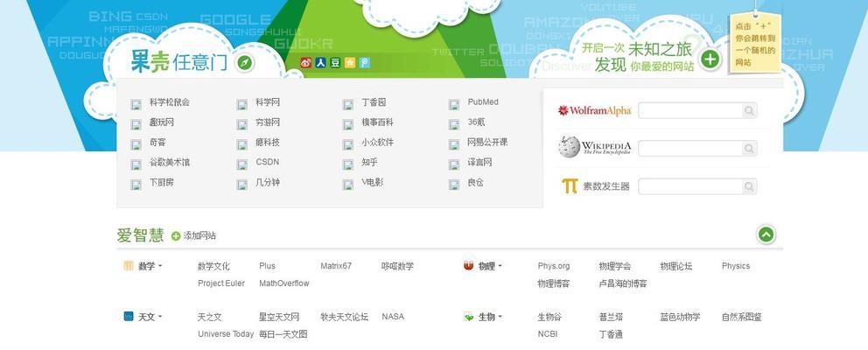The image size is (868, 350).
Task: Open the 科学网 link
Action: click(x=268, y=102)
